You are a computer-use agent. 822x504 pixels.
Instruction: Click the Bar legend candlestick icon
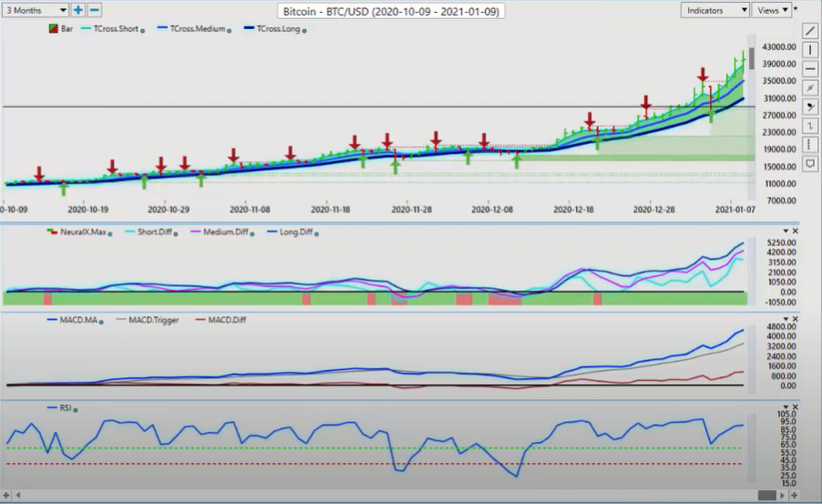53,29
